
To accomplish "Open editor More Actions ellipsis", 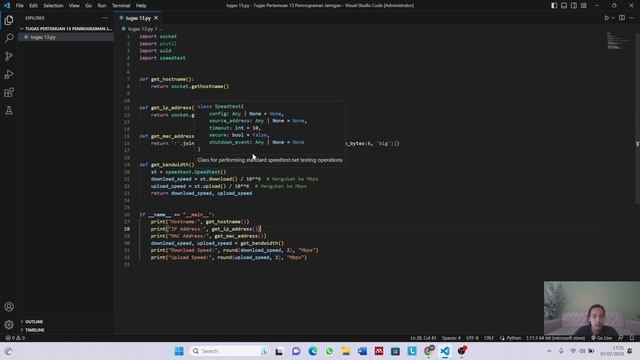I will click(632, 18).
